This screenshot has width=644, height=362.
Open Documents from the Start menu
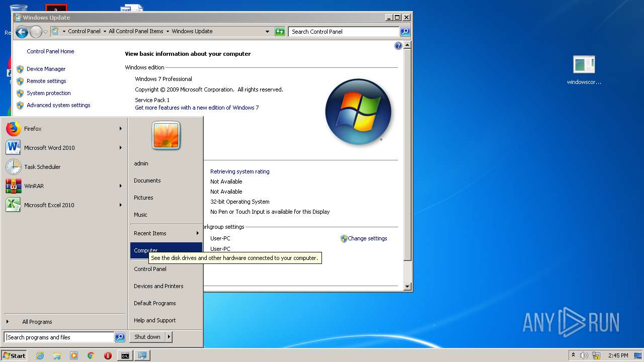pyautogui.click(x=166, y=180)
